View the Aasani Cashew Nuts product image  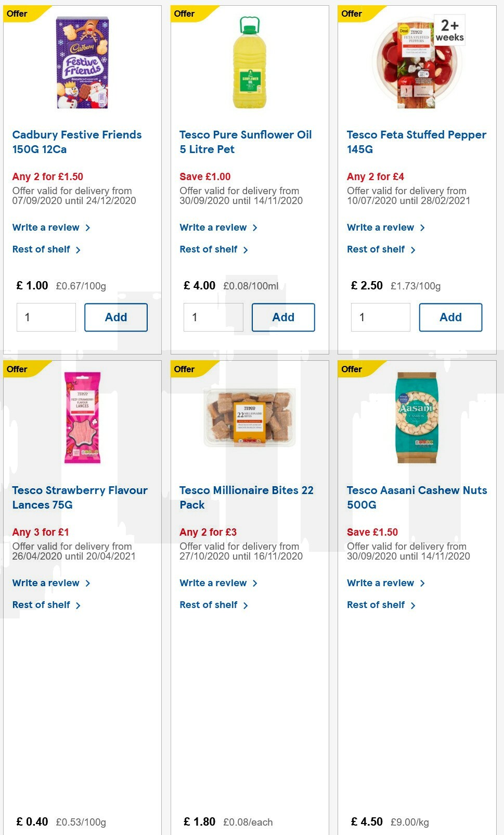click(x=416, y=418)
